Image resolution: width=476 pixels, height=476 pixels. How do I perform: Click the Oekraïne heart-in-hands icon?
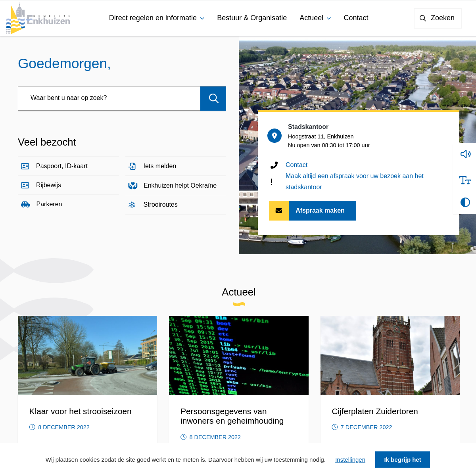pyautogui.click(x=132, y=186)
